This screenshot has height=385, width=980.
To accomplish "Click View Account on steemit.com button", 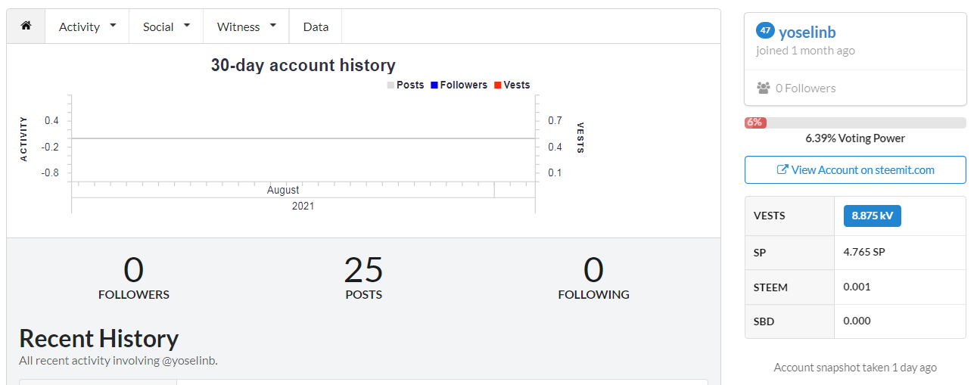I will (x=855, y=169).
